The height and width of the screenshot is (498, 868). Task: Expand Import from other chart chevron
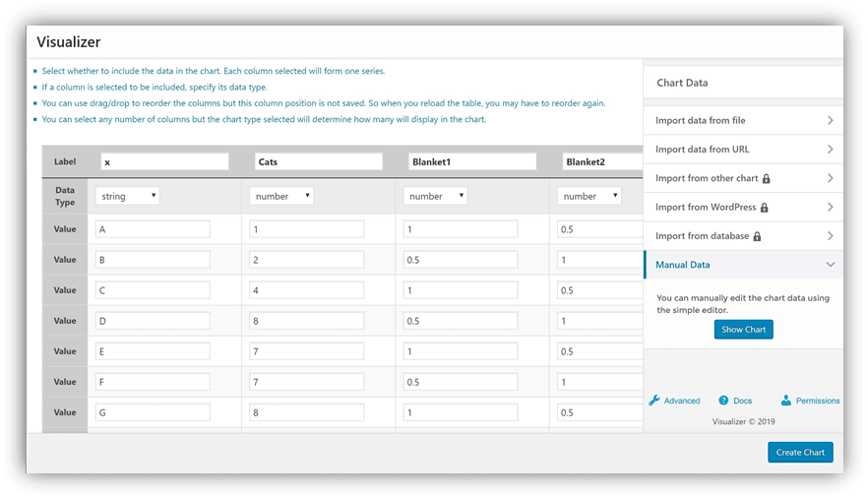830,178
